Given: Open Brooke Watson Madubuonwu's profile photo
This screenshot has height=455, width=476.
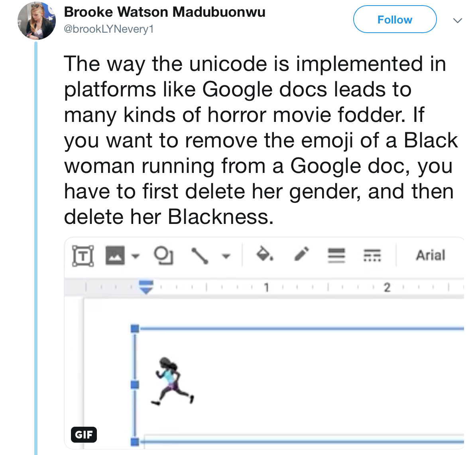Looking at the screenshot, I should click(37, 21).
